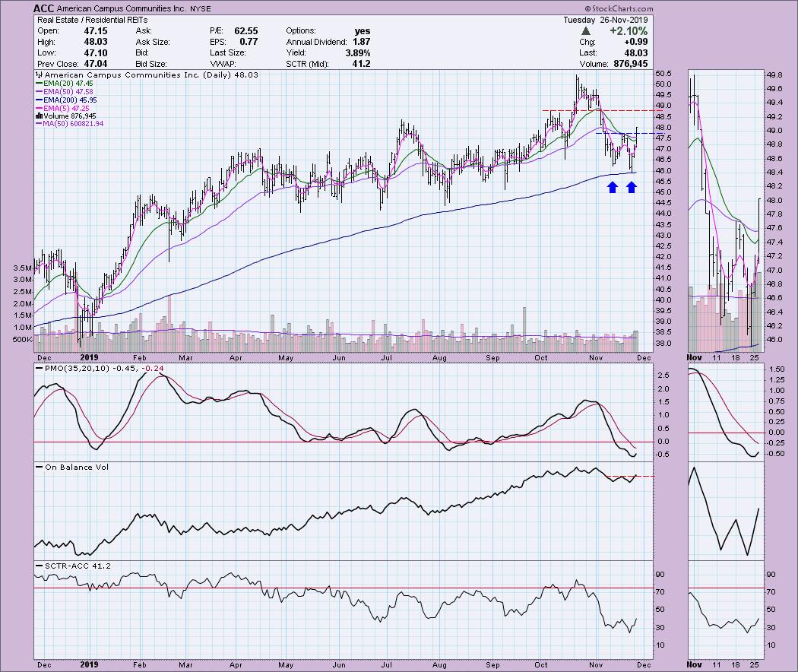Click the Open value 47.15

coord(95,31)
